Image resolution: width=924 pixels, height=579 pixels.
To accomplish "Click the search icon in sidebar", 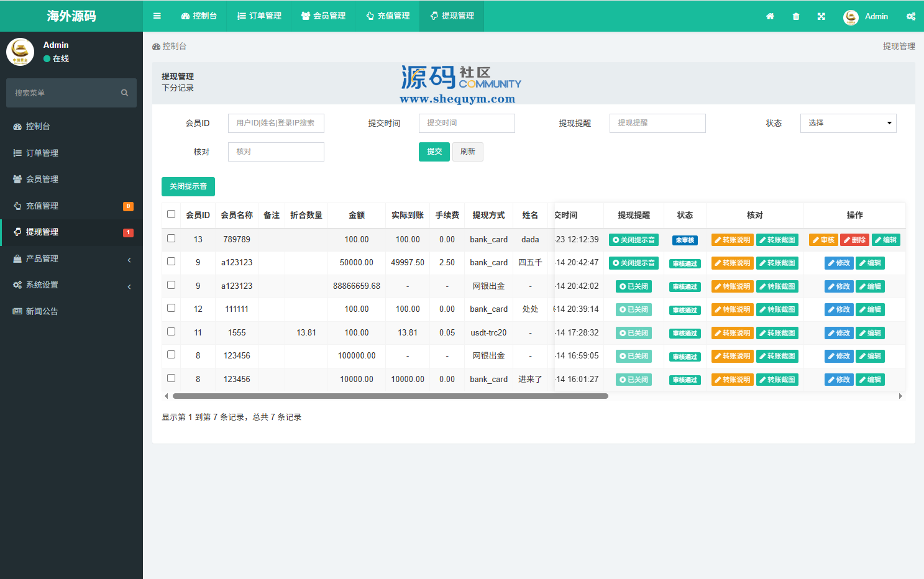I will (x=124, y=93).
